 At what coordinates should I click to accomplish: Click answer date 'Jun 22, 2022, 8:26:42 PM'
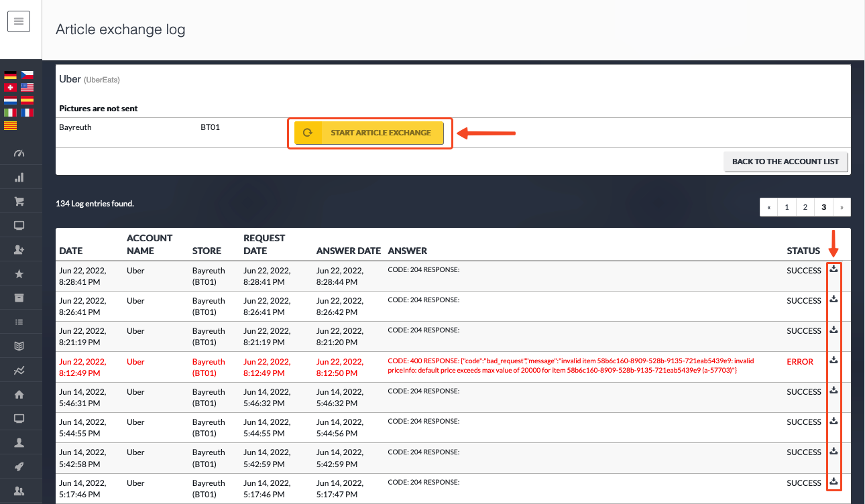(x=340, y=306)
